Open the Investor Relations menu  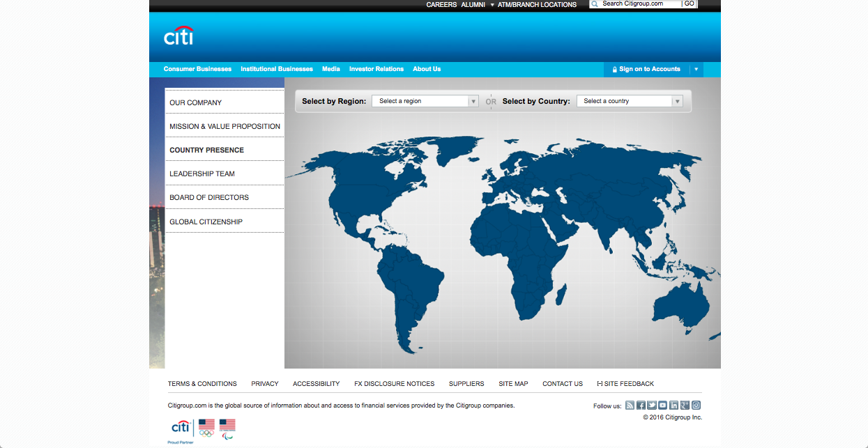coord(376,69)
